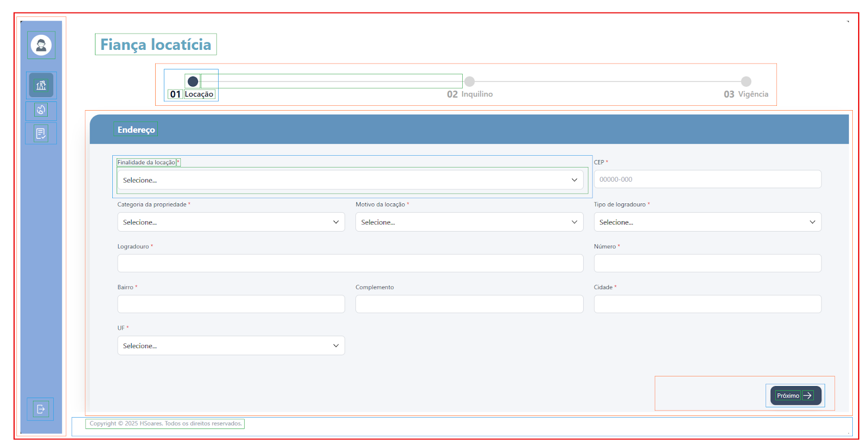Open the house rental icon in sidebar

pyautogui.click(x=41, y=85)
